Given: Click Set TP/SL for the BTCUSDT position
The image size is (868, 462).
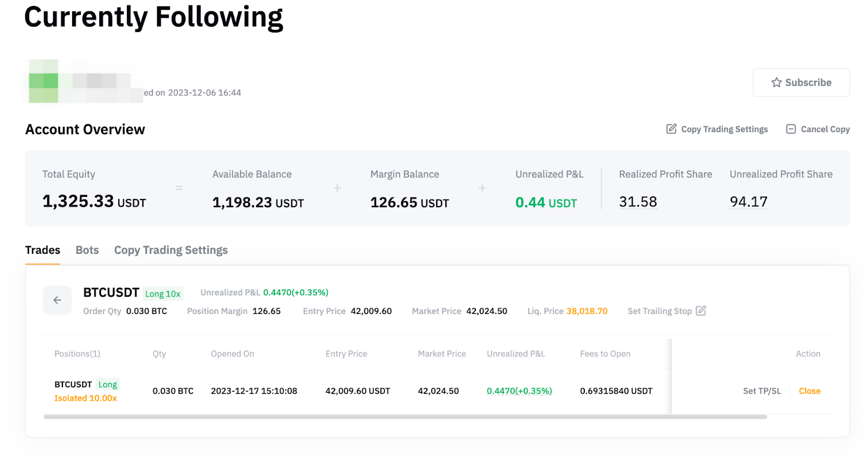Looking at the screenshot, I should coord(762,391).
